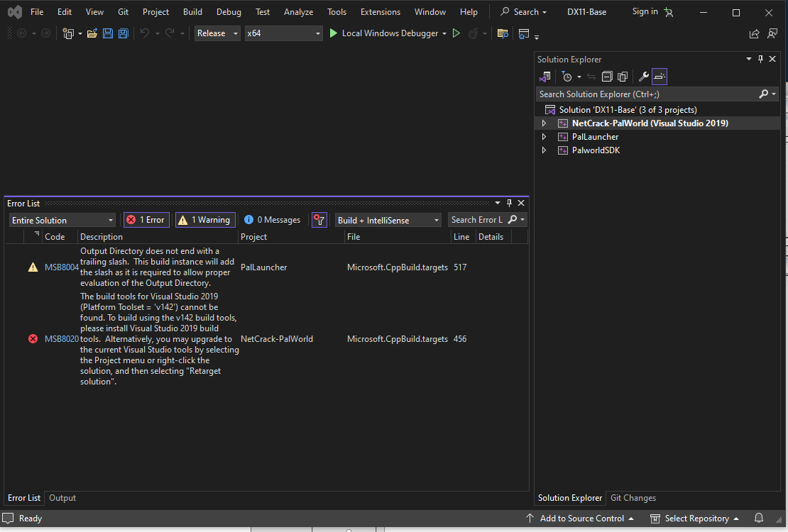788x532 pixels.
Task: Open the Release configuration dropdown
Action: [x=217, y=33]
